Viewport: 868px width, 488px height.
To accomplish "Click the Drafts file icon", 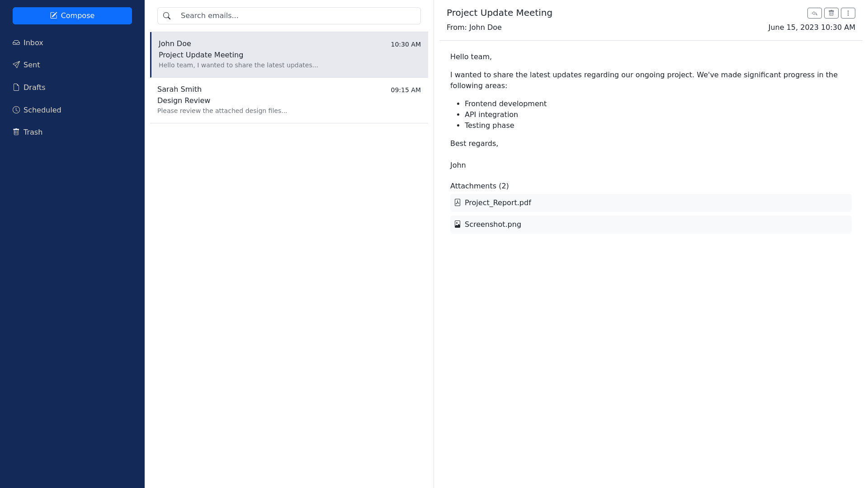I will [16, 88].
